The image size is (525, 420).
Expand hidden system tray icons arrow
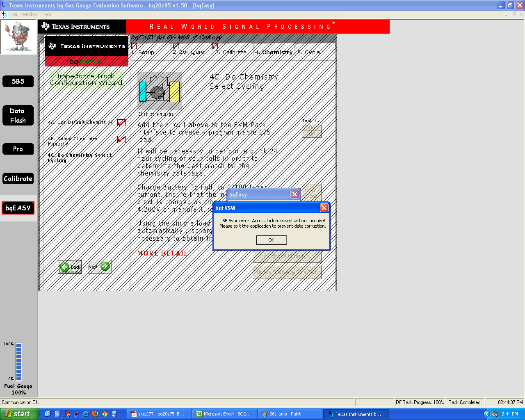click(x=486, y=414)
